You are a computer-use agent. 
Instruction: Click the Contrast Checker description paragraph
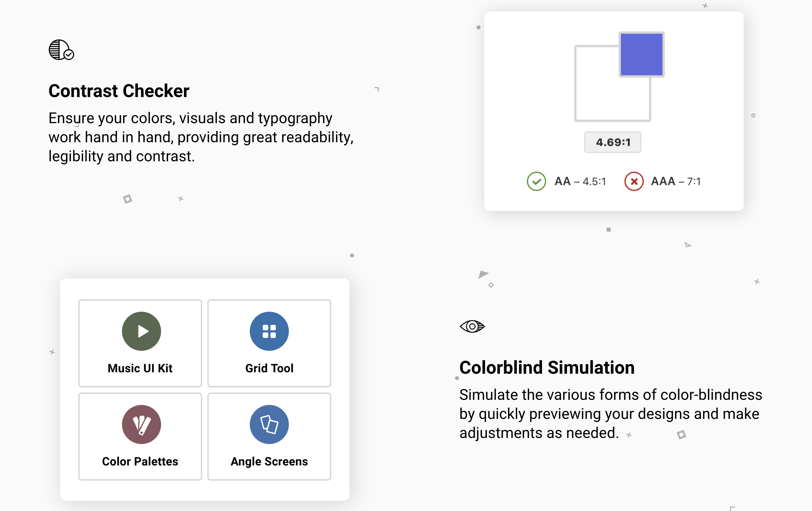[x=201, y=137]
